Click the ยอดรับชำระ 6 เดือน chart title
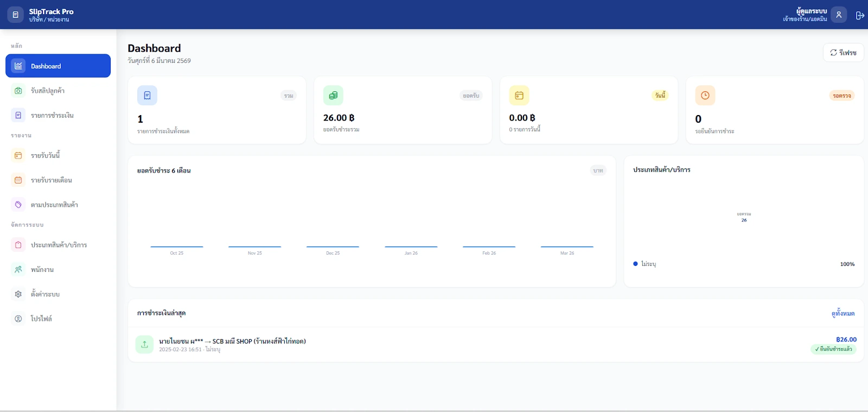Viewport: 868px width, 412px height. click(164, 170)
